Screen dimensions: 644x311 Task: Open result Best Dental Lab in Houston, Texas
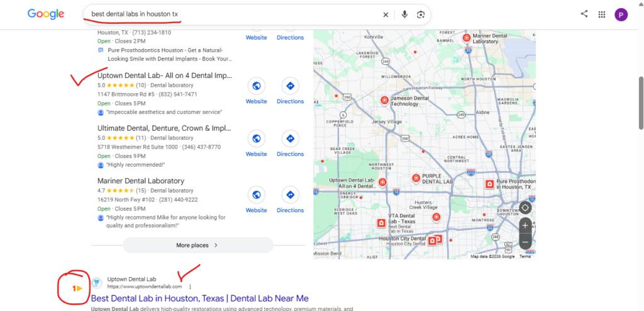coord(199,298)
